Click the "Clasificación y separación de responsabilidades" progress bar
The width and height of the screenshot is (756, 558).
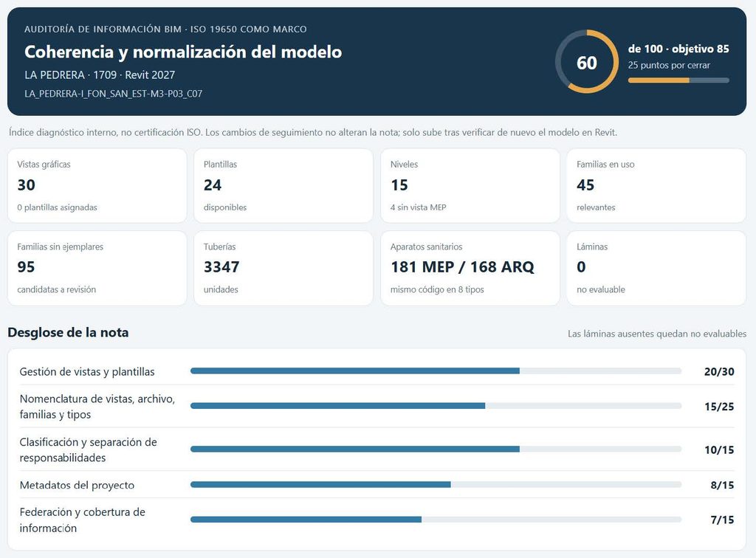[x=436, y=449]
